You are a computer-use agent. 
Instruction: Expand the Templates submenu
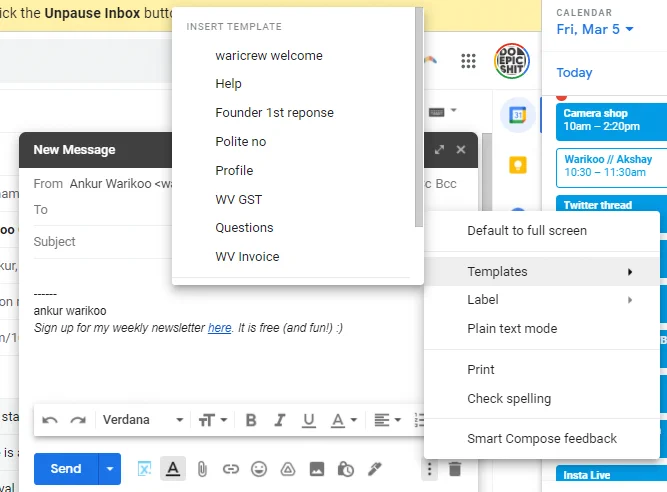pos(542,271)
